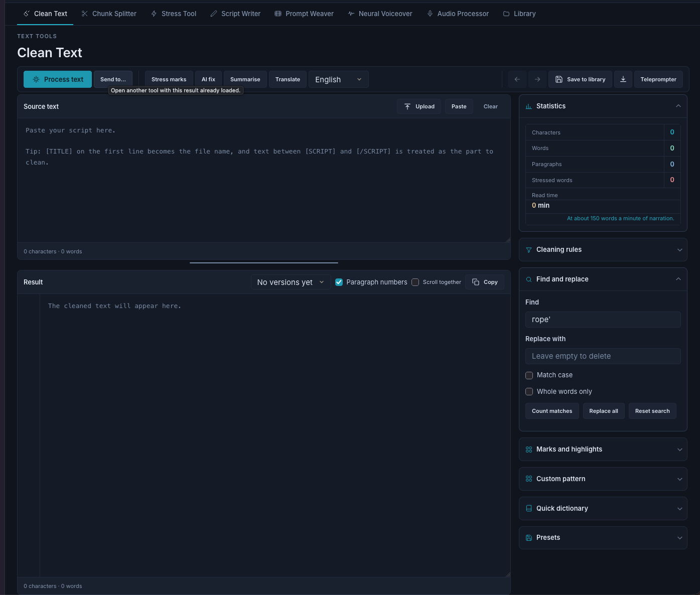
Task: Switch to the Stress Tool tab
Action: tap(174, 14)
